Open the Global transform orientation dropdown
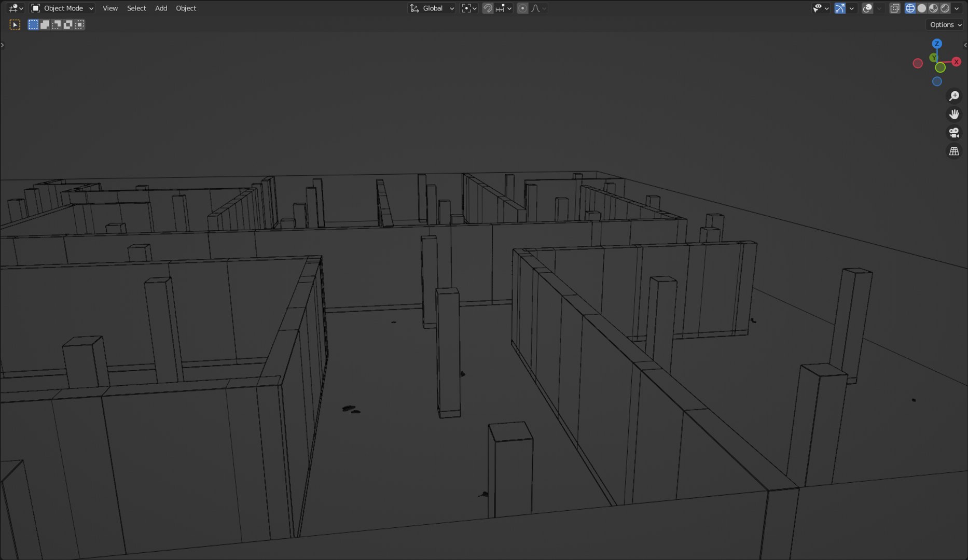 pos(432,8)
